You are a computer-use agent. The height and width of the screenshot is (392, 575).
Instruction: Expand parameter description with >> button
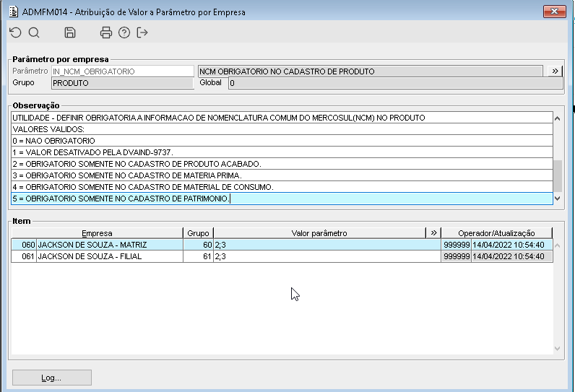point(555,71)
